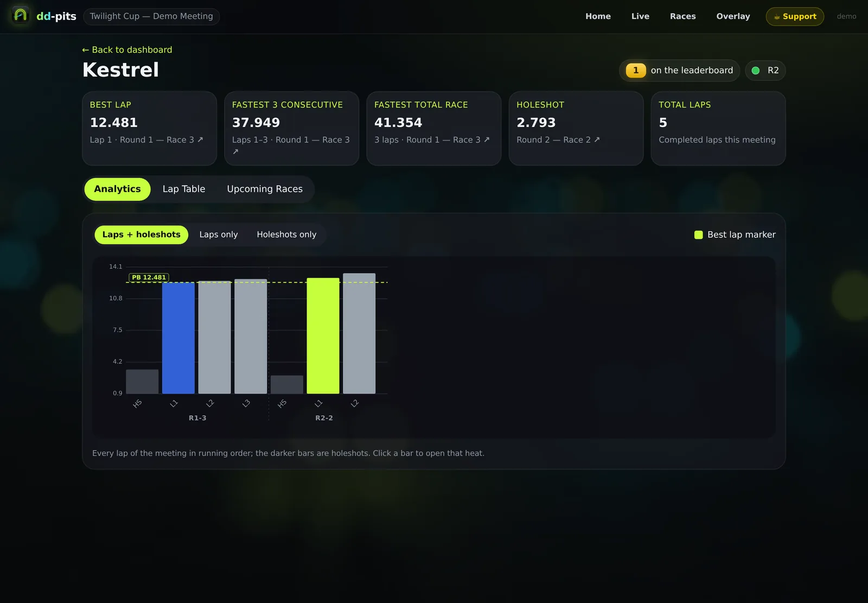The height and width of the screenshot is (603, 868).
Task: Open Holeshot Round 2 Race 2 link
Action: click(558, 140)
